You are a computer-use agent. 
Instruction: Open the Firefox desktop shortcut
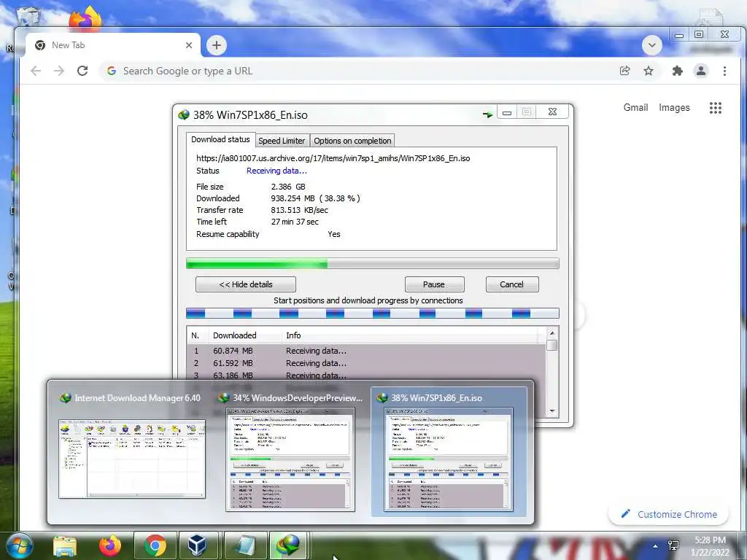pos(85,18)
